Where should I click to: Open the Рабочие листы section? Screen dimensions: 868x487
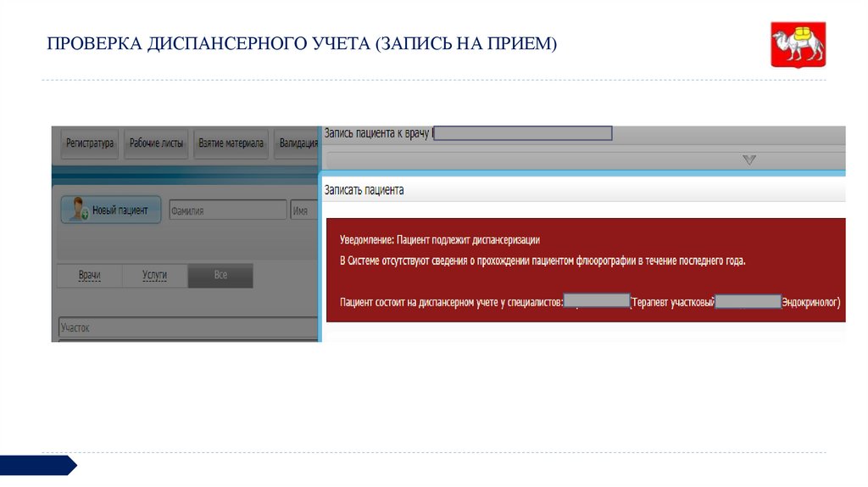click(156, 143)
